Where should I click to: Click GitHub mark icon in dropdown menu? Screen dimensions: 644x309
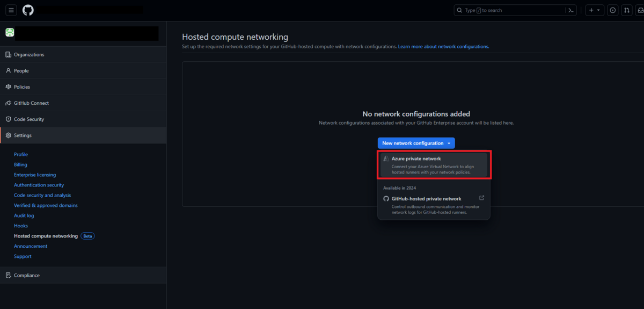point(386,199)
